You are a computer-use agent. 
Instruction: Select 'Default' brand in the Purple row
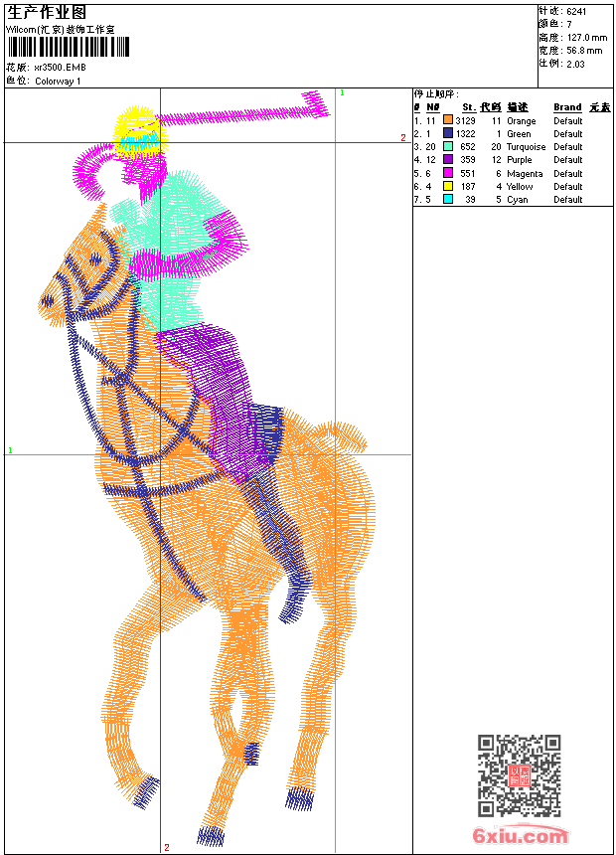point(568,160)
